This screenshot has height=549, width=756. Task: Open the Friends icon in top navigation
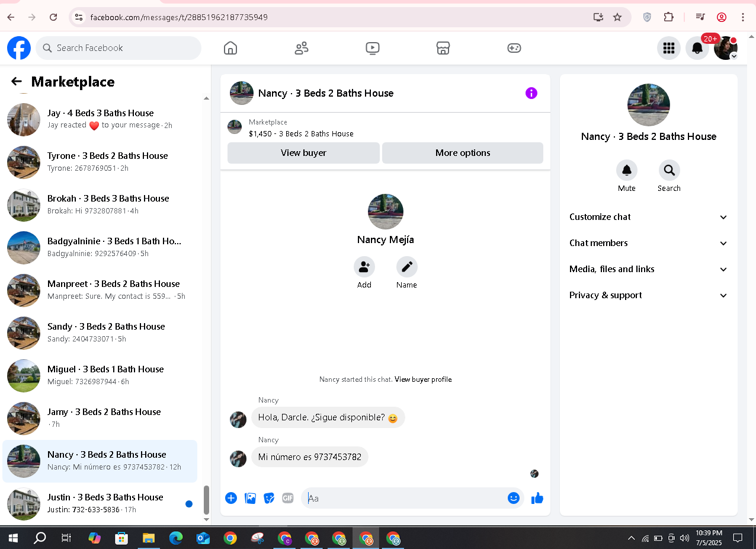tap(302, 48)
